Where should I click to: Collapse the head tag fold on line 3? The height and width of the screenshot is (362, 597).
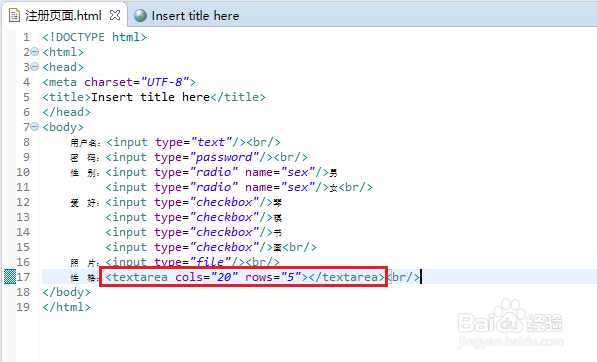pos(34,67)
